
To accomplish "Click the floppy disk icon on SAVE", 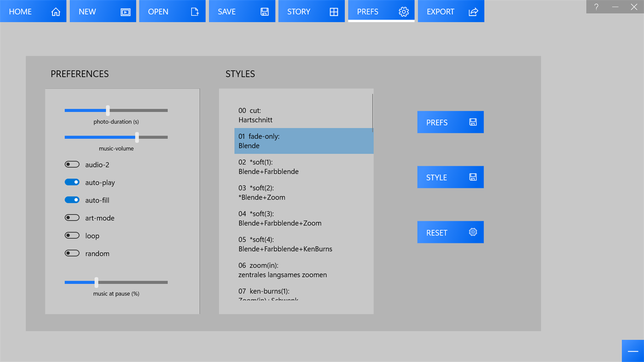I will pos(264,11).
